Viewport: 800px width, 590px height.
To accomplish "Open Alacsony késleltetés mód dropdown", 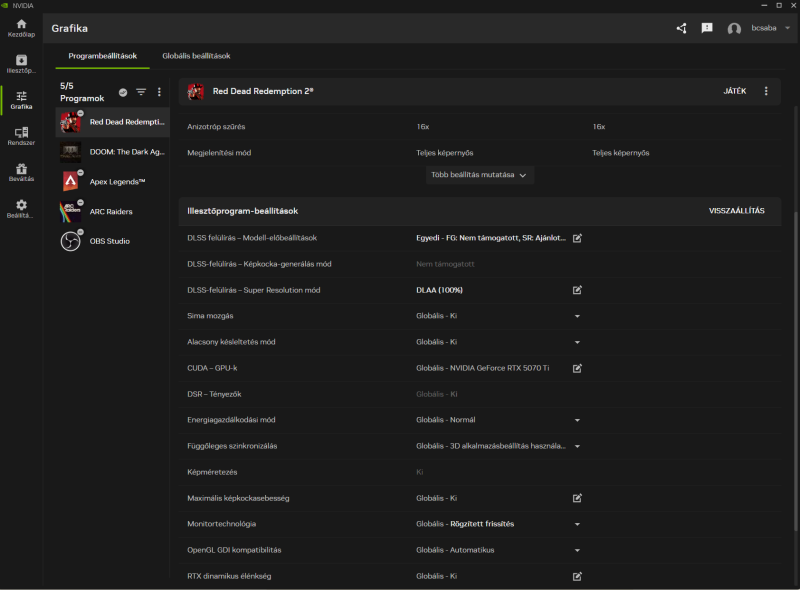I will [577, 342].
